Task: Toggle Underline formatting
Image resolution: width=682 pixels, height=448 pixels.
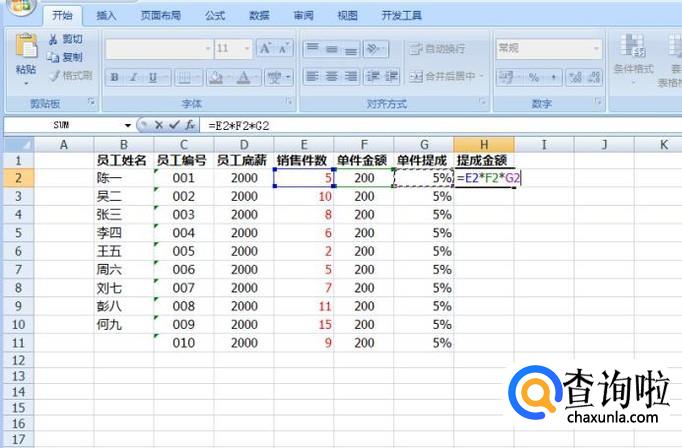Action: [153, 77]
